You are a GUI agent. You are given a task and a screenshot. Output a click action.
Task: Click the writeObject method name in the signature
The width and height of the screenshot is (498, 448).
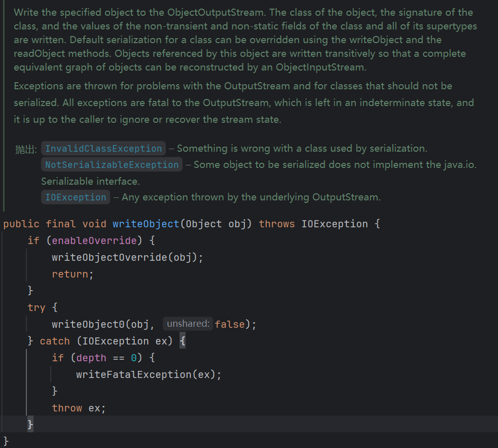point(146,224)
